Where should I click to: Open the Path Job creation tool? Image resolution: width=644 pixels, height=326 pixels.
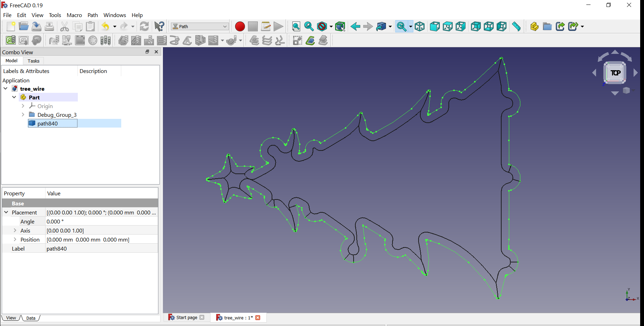11,40
